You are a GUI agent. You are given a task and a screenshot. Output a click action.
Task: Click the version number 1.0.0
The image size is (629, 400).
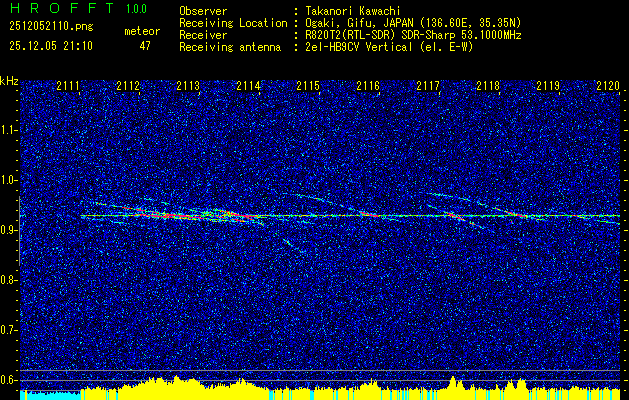[x=136, y=9]
